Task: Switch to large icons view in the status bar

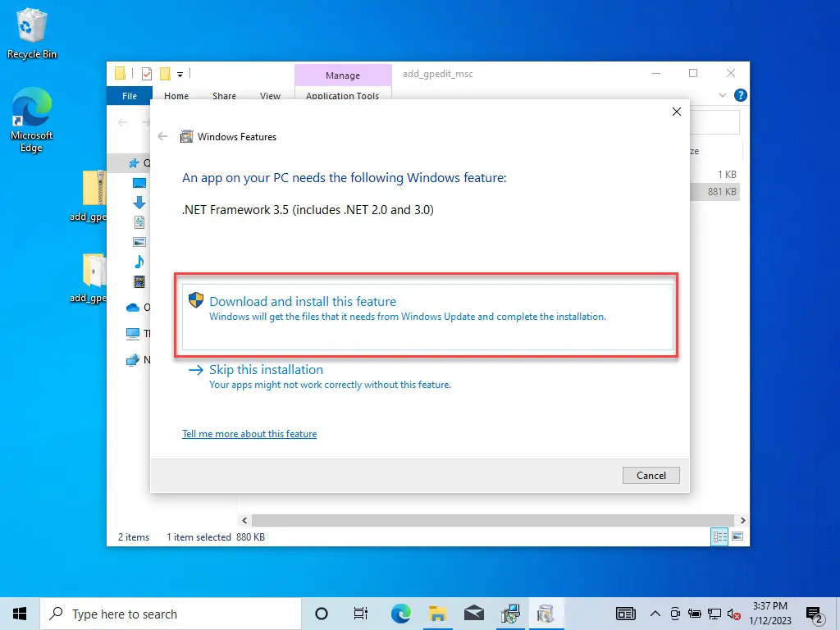Action: point(737,536)
